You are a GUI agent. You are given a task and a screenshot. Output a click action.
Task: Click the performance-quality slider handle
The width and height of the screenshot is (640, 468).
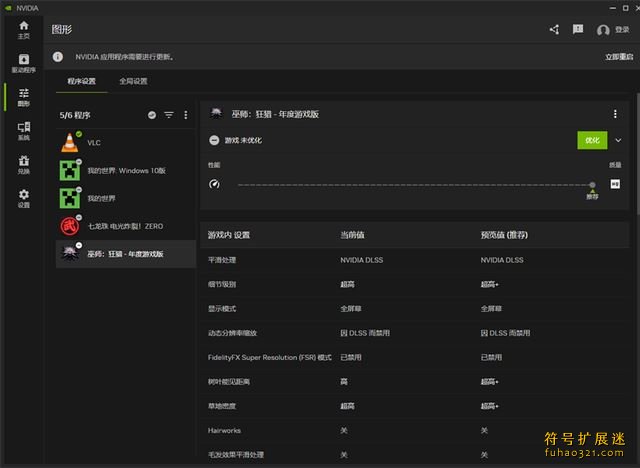592,185
